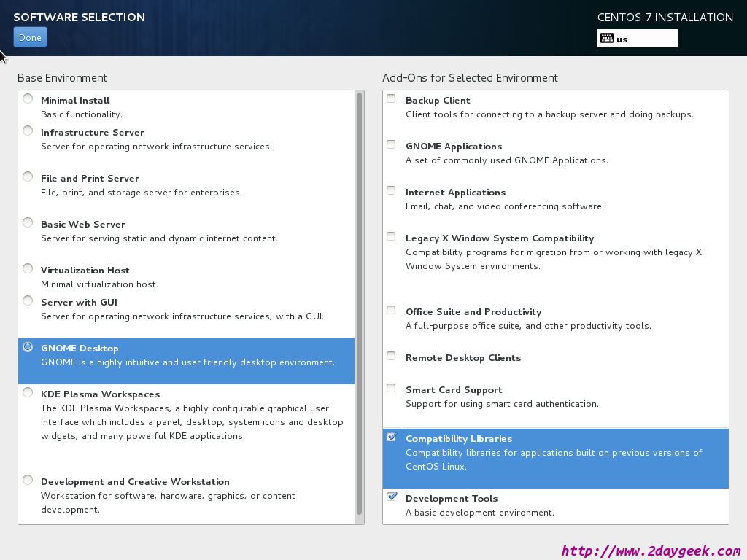Tick the Internet Applications checkbox
The width and height of the screenshot is (747, 560).
point(391,190)
